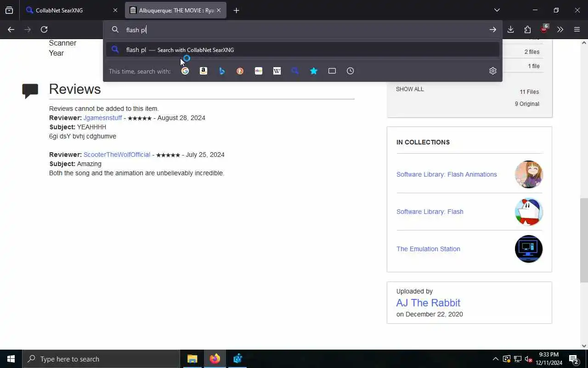Click The Emulation Station thumbnail image
Image resolution: width=588 pixels, height=368 pixels.
pos(529,249)
